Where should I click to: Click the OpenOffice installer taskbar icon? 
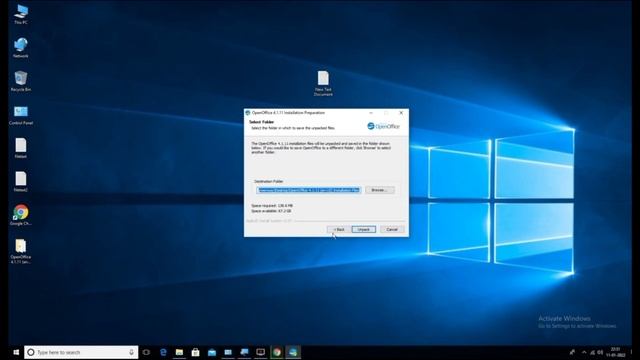[x=293, y=352]
